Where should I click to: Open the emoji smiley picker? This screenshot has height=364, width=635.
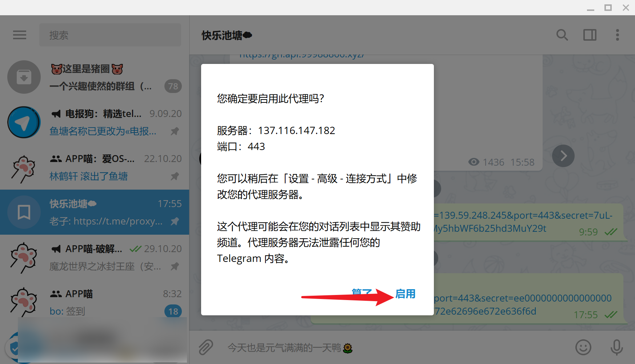pyautogui.click(x=583, y=347)
